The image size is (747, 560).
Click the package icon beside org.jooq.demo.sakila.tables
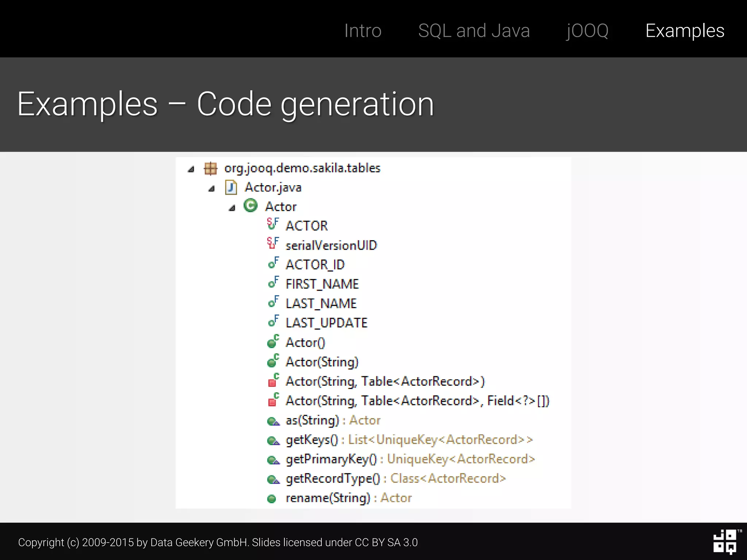point(210,168)
